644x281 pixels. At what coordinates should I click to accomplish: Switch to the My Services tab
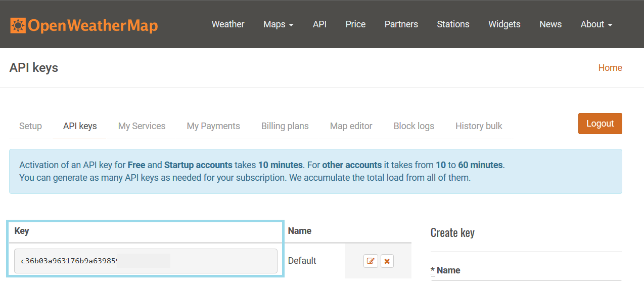point(142,126)
